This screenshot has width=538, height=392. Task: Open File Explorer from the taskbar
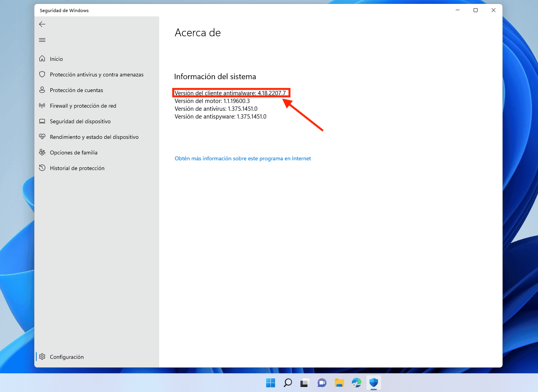pos(339,383)
